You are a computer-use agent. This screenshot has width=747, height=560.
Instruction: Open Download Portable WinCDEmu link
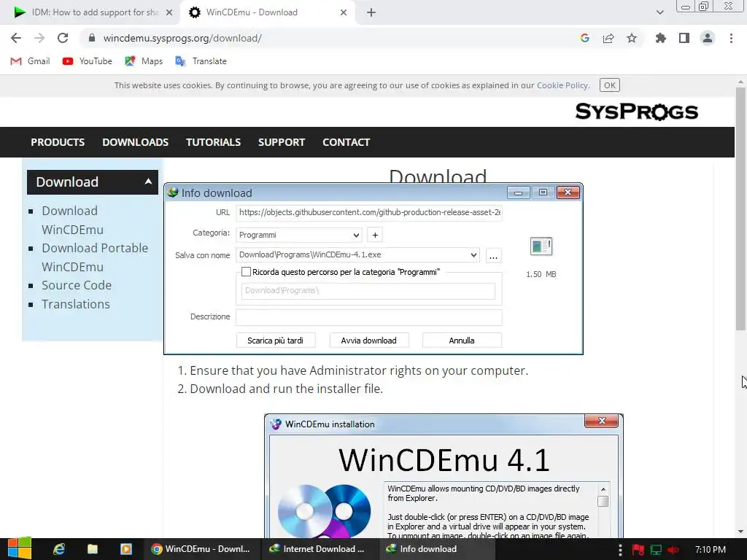[x=95, y=257]
